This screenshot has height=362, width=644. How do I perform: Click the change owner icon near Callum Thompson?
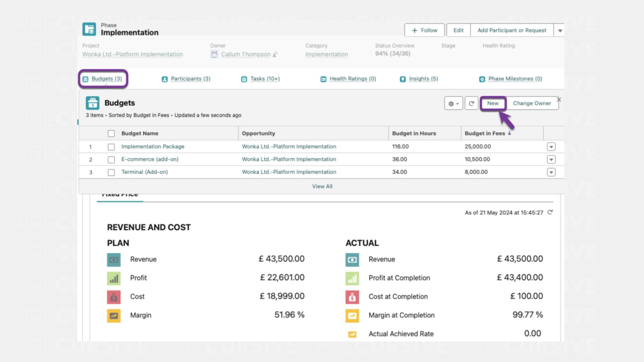pos(275,54)
